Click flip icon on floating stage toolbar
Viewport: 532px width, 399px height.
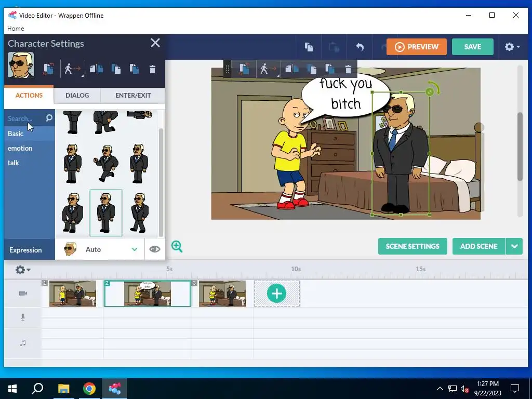292,69
